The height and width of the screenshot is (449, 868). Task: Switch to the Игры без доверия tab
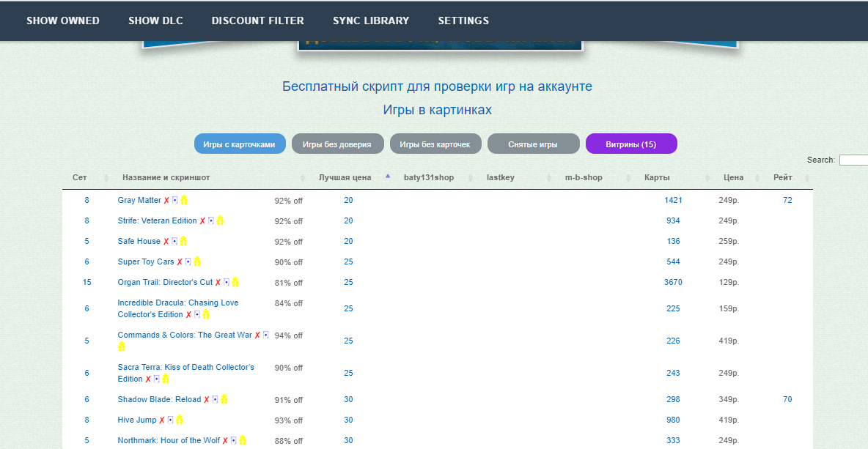338,144
